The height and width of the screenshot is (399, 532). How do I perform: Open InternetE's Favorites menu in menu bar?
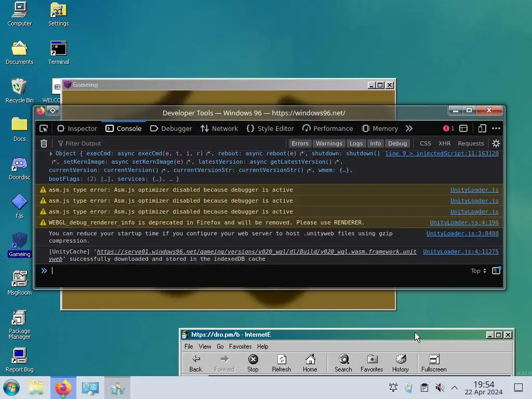[240, 347]
